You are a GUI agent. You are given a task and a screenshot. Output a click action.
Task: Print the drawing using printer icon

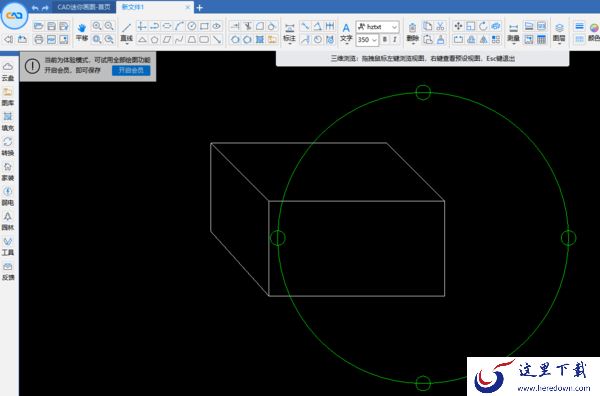[x=38, y=39]
